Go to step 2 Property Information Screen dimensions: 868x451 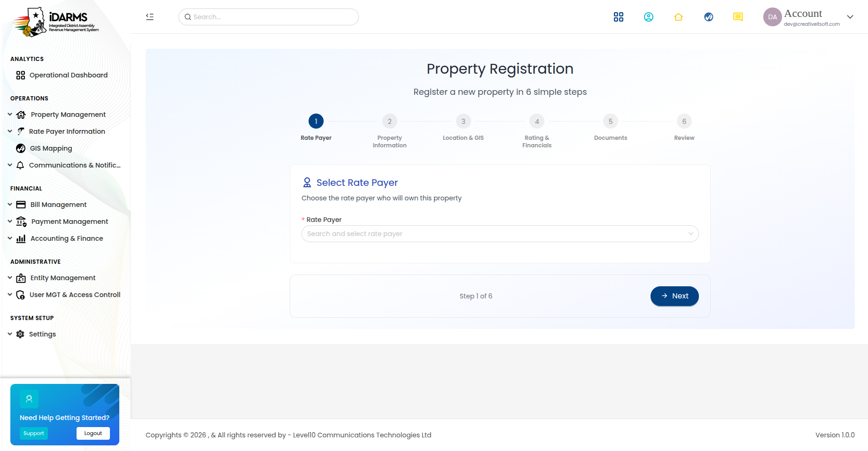(390, 122)
